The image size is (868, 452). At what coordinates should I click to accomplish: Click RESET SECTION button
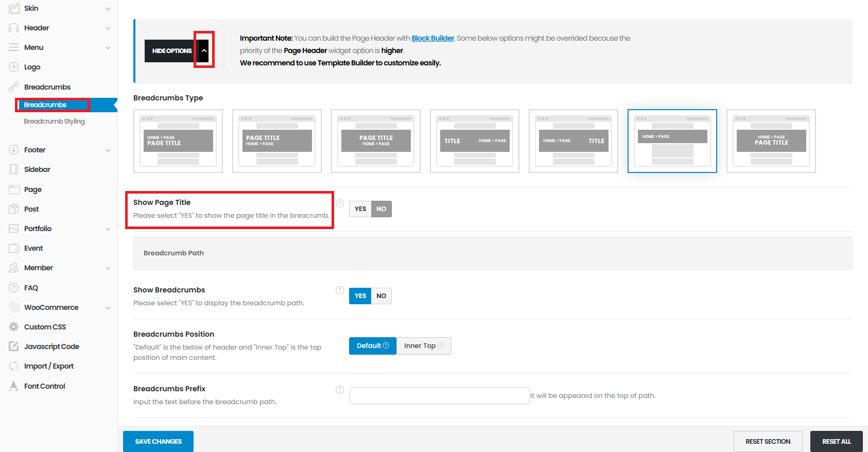[768, 442]
